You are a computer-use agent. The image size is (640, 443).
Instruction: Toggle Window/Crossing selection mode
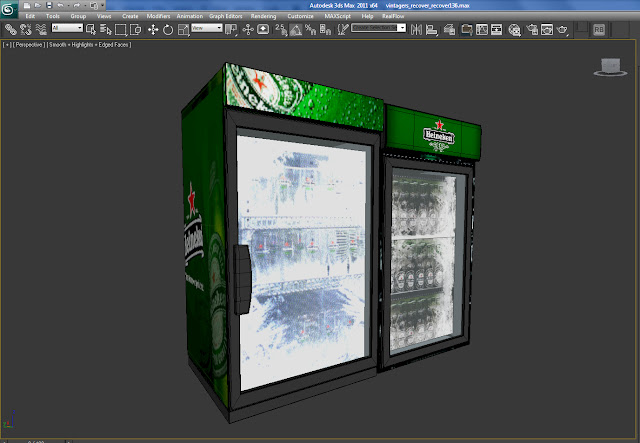[135, 29]
